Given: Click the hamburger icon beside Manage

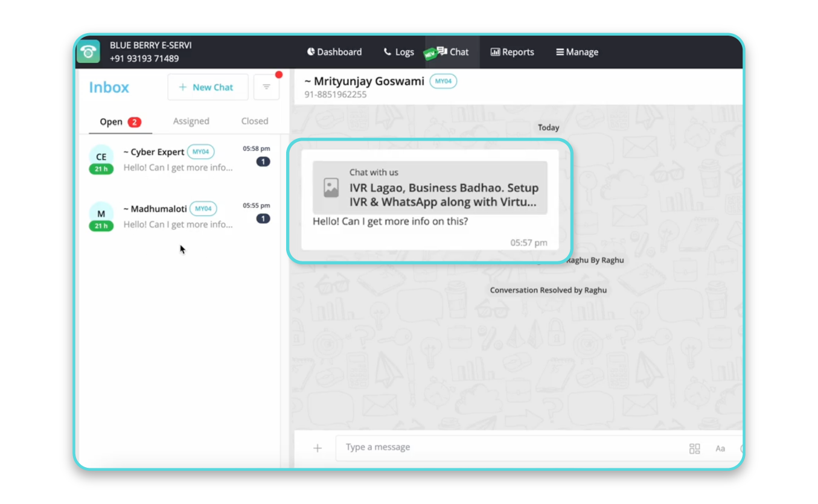Looking at the screenshot, I should pos(558,52).
